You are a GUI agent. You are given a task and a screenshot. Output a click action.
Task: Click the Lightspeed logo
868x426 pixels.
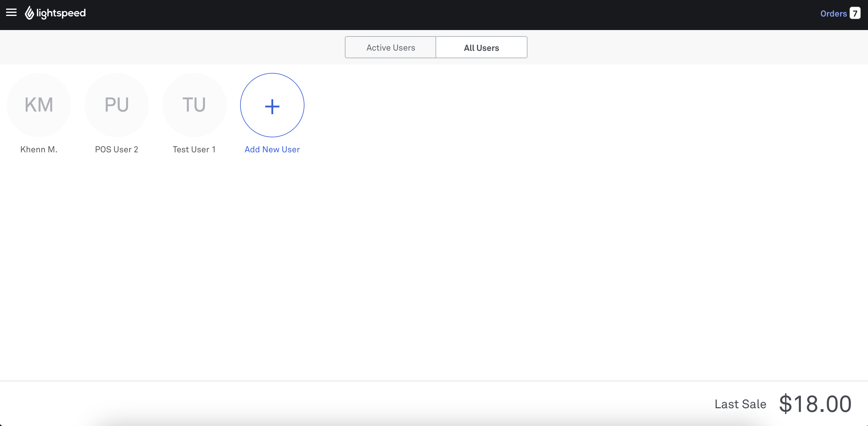(55, 13)
